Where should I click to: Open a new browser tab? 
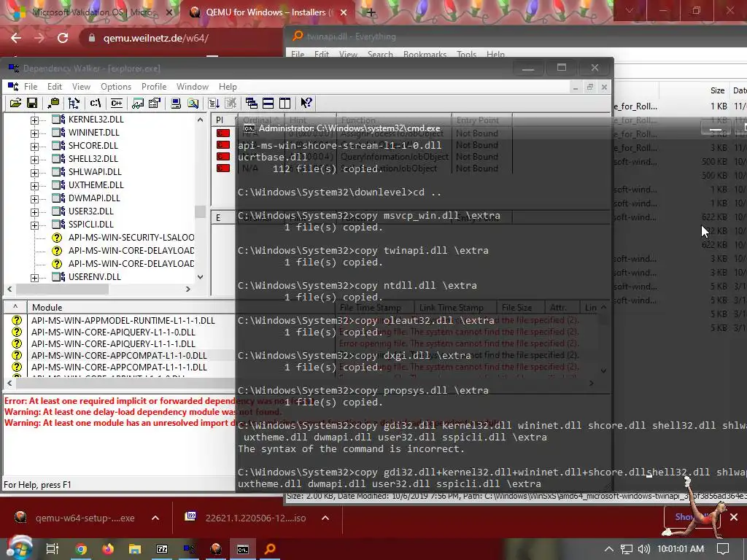(x=371, y=12)
